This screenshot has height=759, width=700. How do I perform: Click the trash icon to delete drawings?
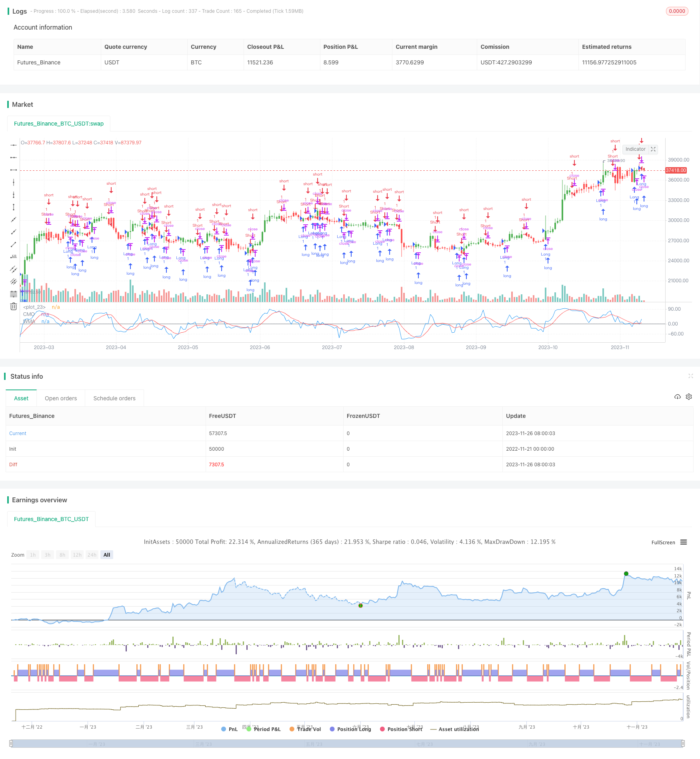[14, 306]
